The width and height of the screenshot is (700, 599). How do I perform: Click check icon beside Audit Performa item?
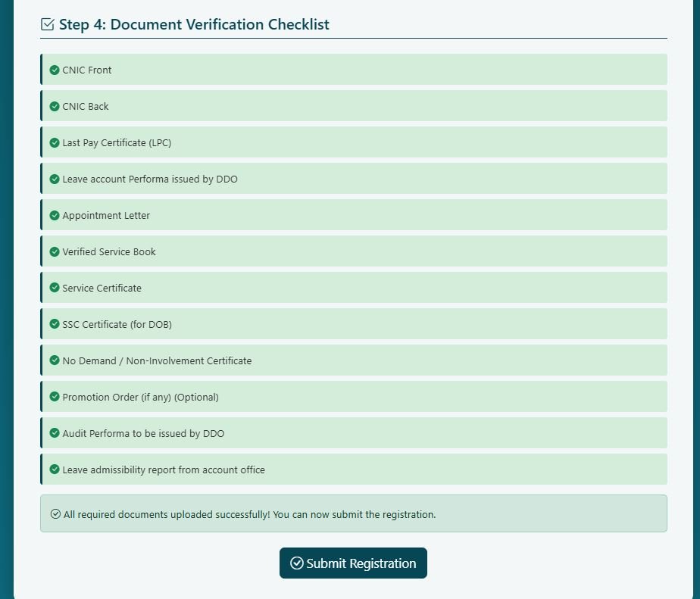point(55,433)
